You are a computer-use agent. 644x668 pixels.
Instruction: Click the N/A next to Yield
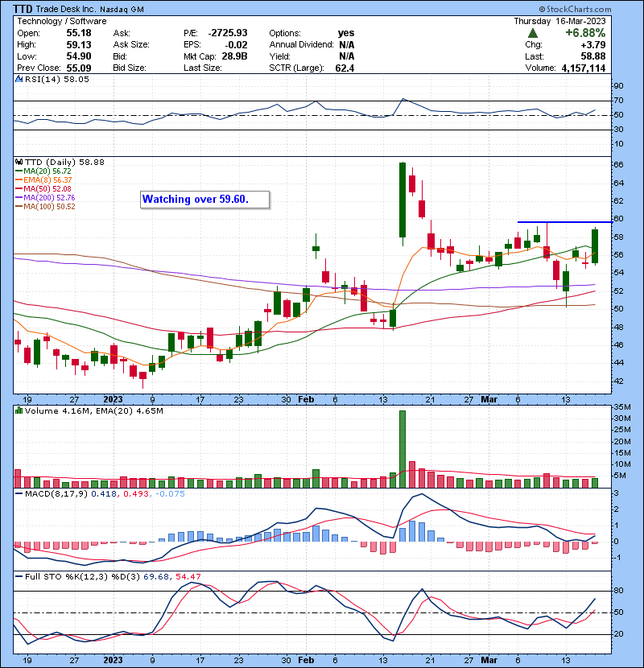[346, 56]
